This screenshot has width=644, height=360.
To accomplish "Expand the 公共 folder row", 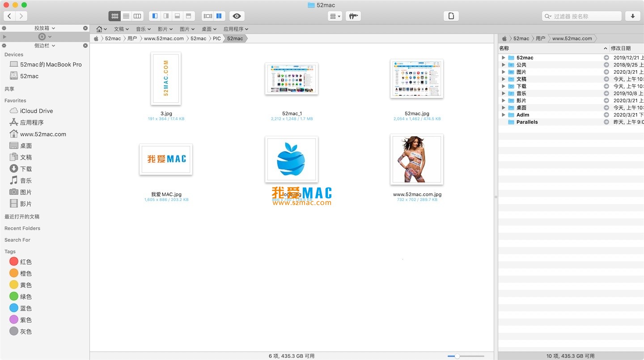I will 504,65.
